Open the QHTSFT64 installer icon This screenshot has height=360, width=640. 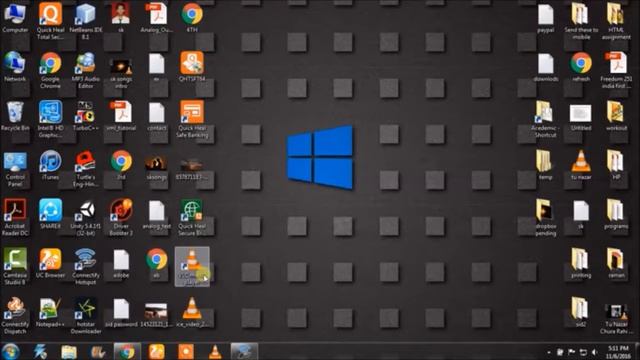coord(192,67)
